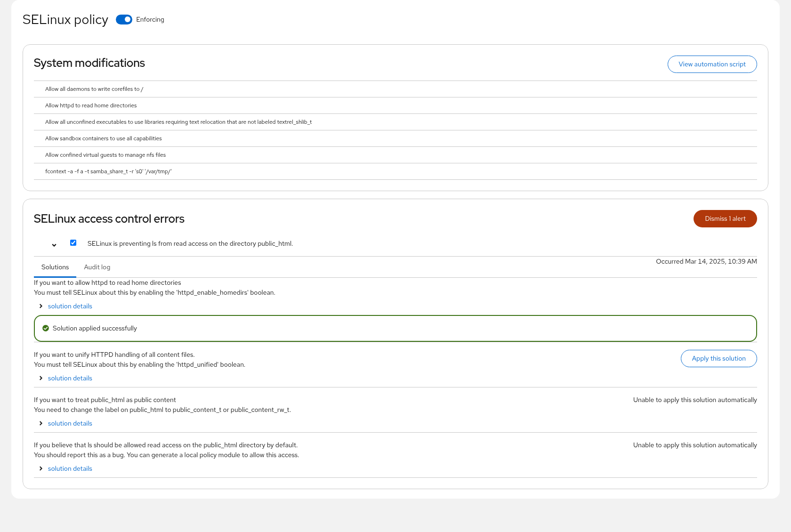Click the 'SELinux is preventing ls' alert title
Viewport: 791px width, 532px height.
tap(190, 243)
